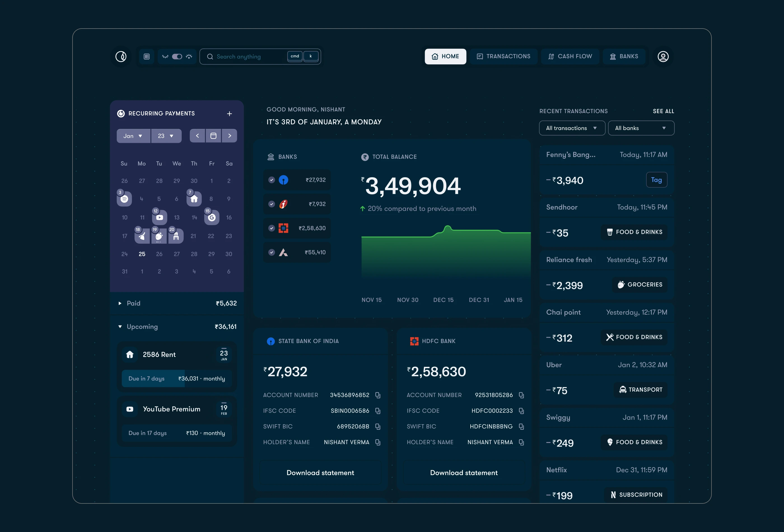Click the app logo icon
This screenshot has height=532, width=784.
[121, 56]
